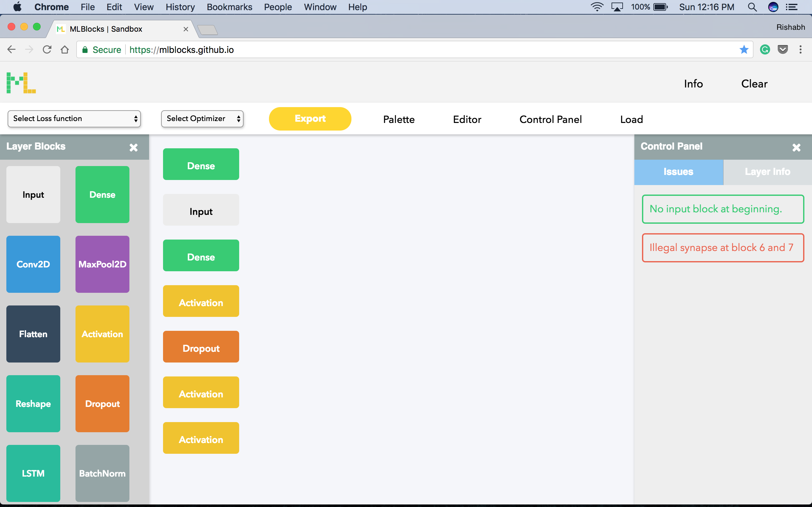Click the browser reload icon
This screenshot has width=812, height=507.
(47, 50)
